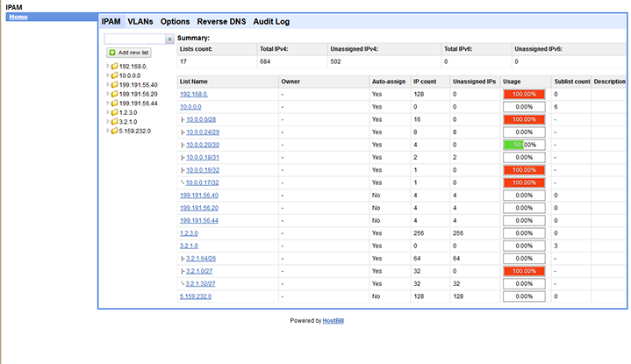The width and height of the screenshot is (631, 364).
Task: Open the 3.2.1.0 link in table
Action: 189,246
